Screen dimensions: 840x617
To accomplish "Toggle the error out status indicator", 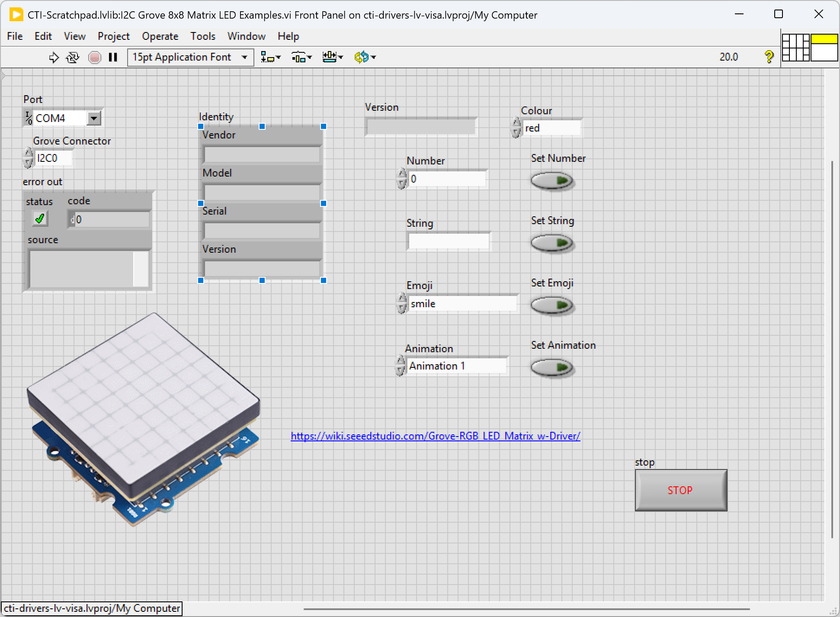I will click(x=38, y=219).
